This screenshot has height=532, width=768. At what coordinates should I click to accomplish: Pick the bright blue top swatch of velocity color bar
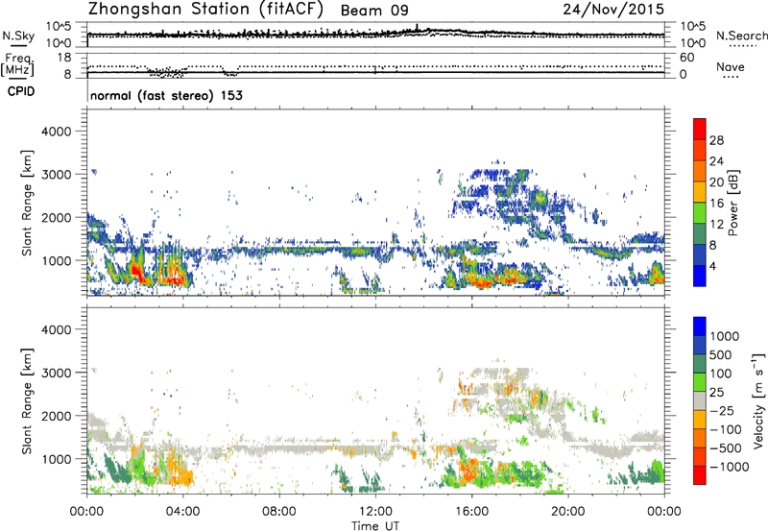[700, 326]
